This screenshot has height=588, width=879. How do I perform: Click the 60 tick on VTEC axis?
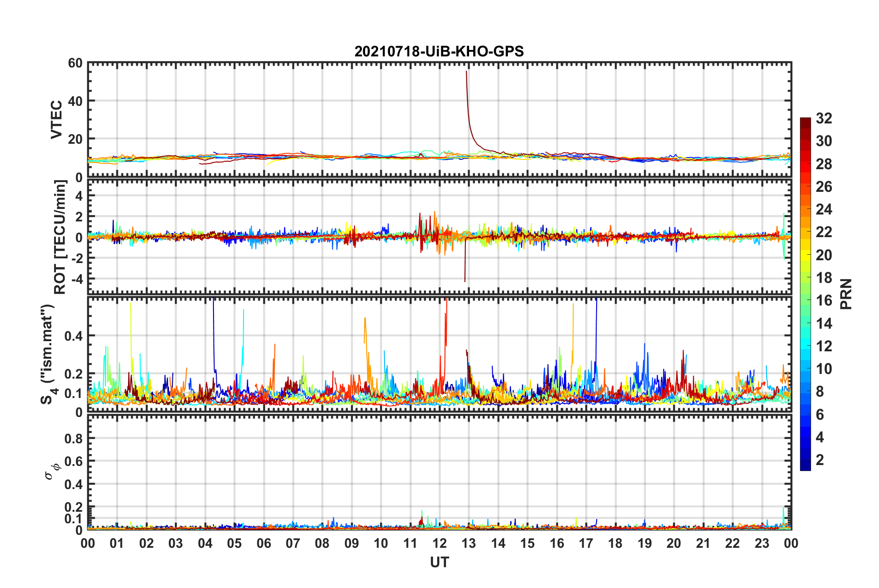(x=75, y=63)
